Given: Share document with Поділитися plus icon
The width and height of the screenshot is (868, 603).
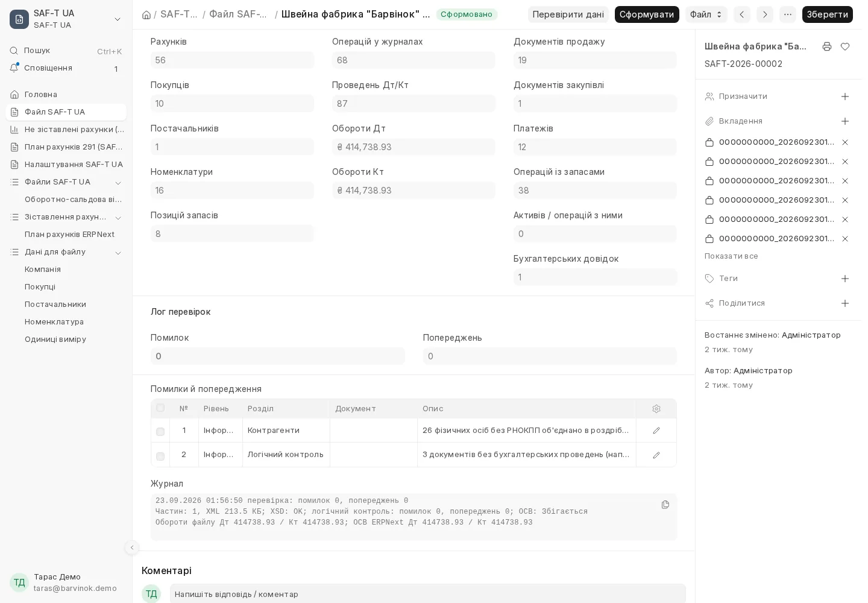Looking at the screenshot, I should (845, 303).
